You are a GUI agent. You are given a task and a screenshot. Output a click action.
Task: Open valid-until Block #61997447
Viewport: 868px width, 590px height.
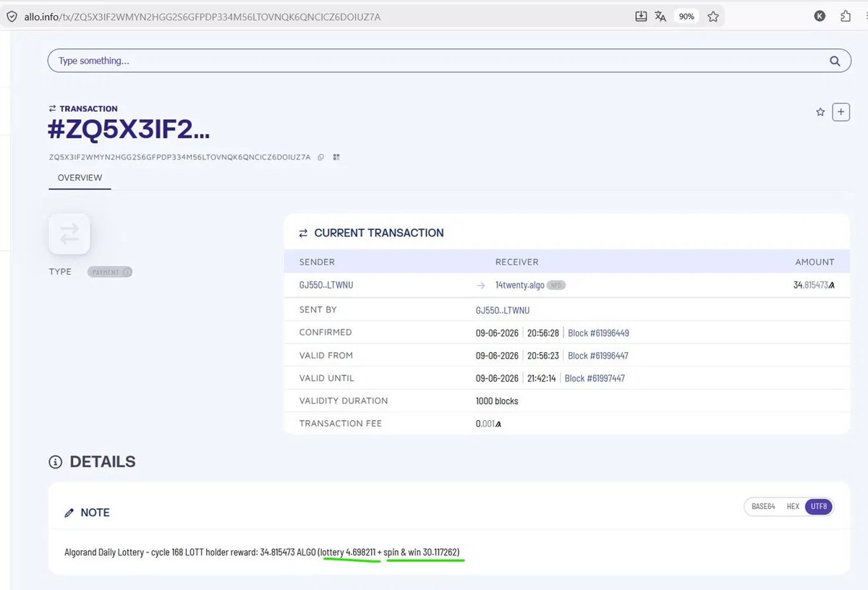595,378
